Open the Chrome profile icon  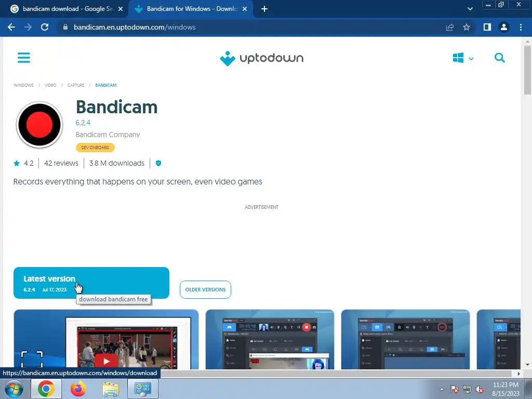pos(504,27)
